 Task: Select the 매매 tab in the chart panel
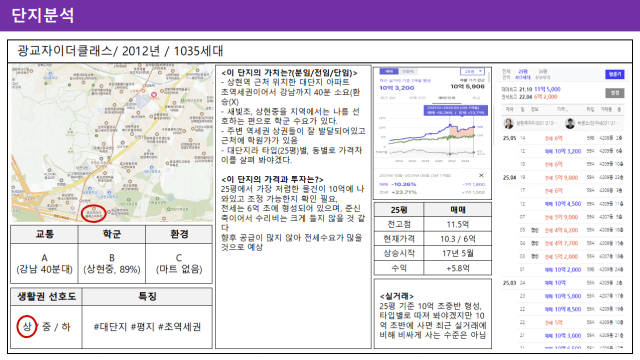[389, 71]
